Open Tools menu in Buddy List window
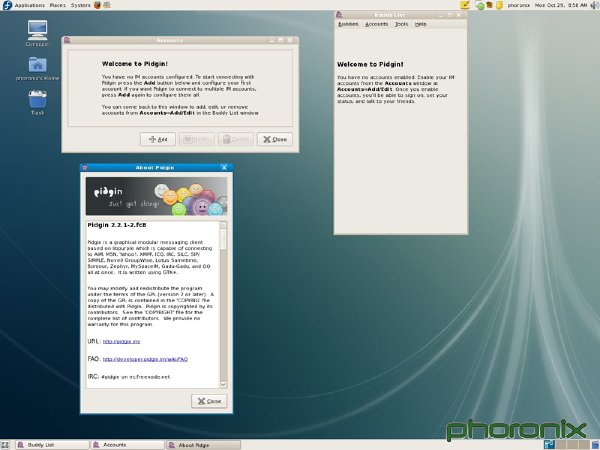600x450 pixels. pos(401,24)
